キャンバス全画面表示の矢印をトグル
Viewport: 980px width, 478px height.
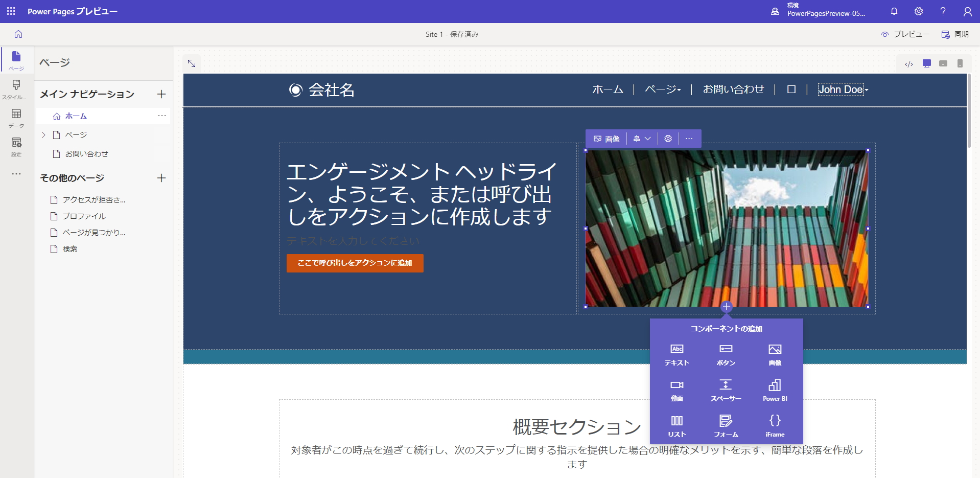192,63
